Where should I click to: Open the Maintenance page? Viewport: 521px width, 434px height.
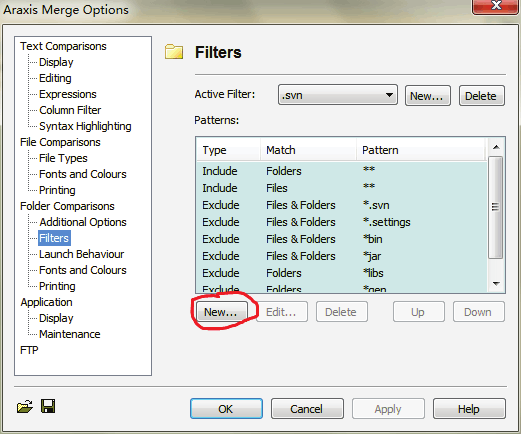coord(70,334)
